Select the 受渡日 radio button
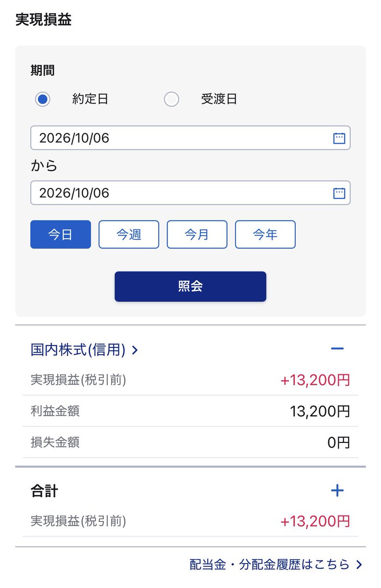Image resolution: width=381 pixels, height=588 pixels. [x=171, y=99]
